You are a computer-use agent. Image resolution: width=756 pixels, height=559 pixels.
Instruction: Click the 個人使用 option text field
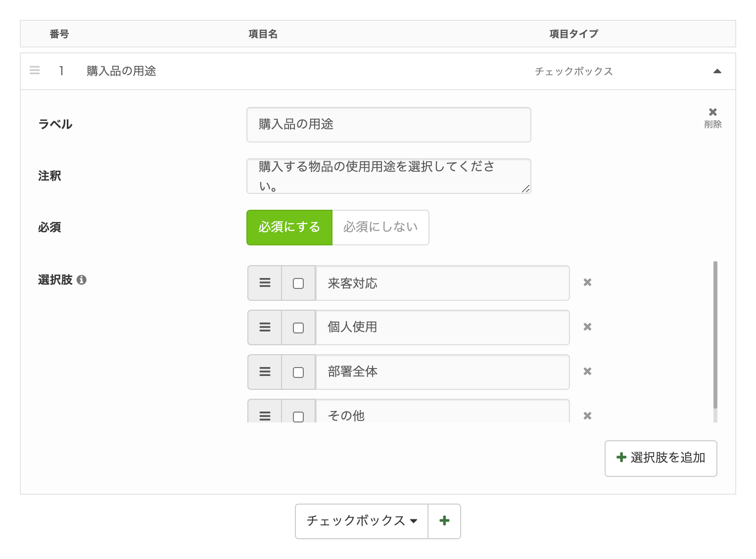(x=443, y=327)
